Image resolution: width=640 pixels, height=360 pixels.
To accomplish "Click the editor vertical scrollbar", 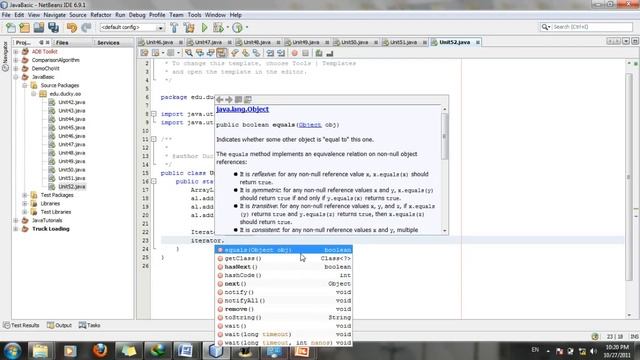I will 629,189.
